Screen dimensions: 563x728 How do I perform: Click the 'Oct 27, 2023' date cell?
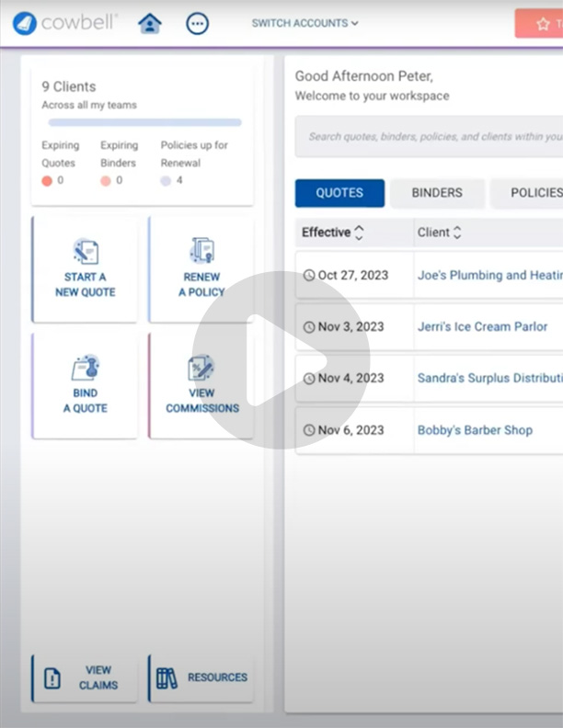tap(353, 276)
